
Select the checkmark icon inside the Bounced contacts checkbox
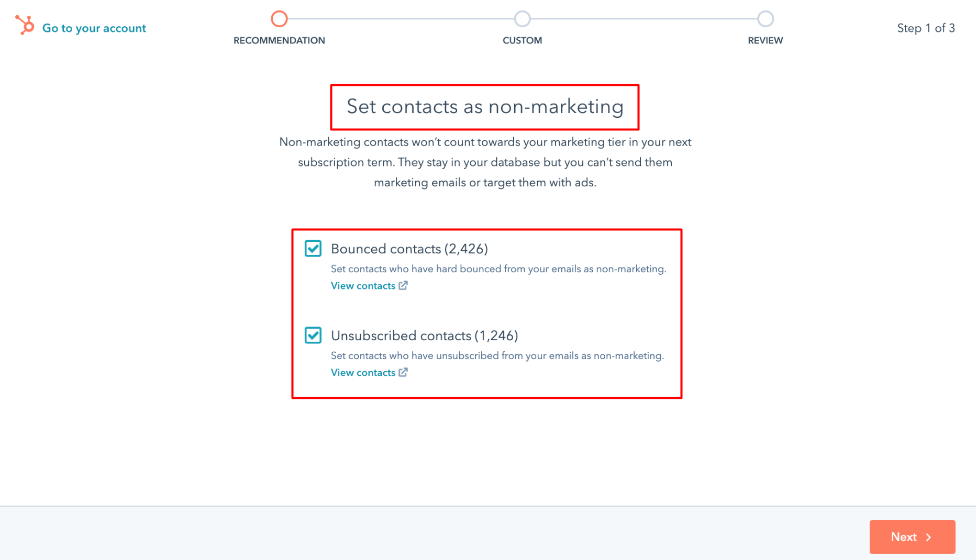click(x=313, y=249)
